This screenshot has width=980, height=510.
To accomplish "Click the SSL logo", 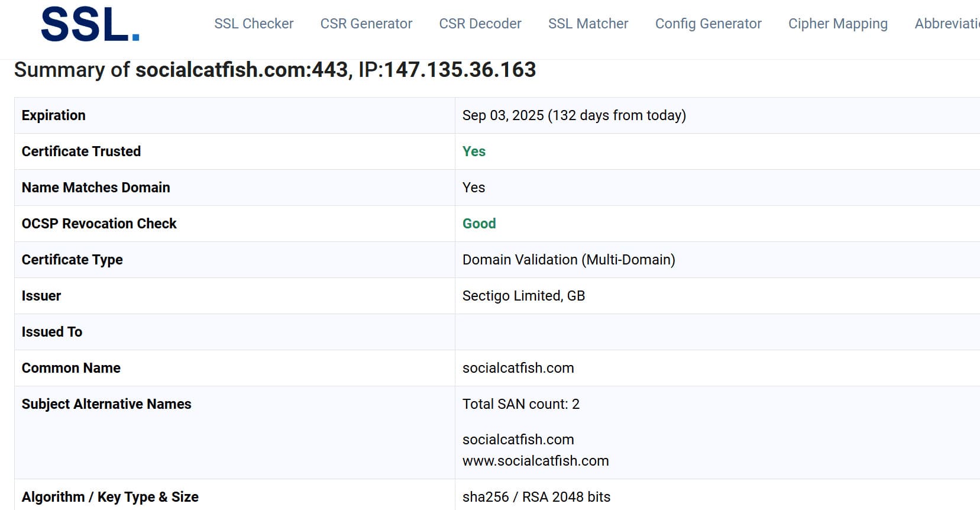I will 90,25.
